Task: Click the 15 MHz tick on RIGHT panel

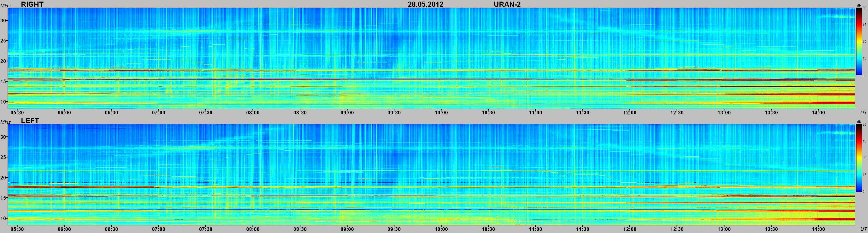Action: pos(3,81)
